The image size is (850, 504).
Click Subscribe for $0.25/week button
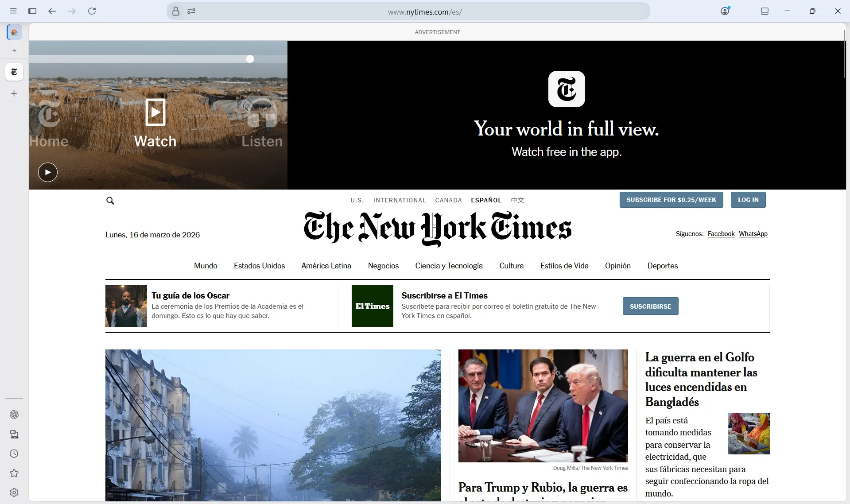(x=671, y=200)
